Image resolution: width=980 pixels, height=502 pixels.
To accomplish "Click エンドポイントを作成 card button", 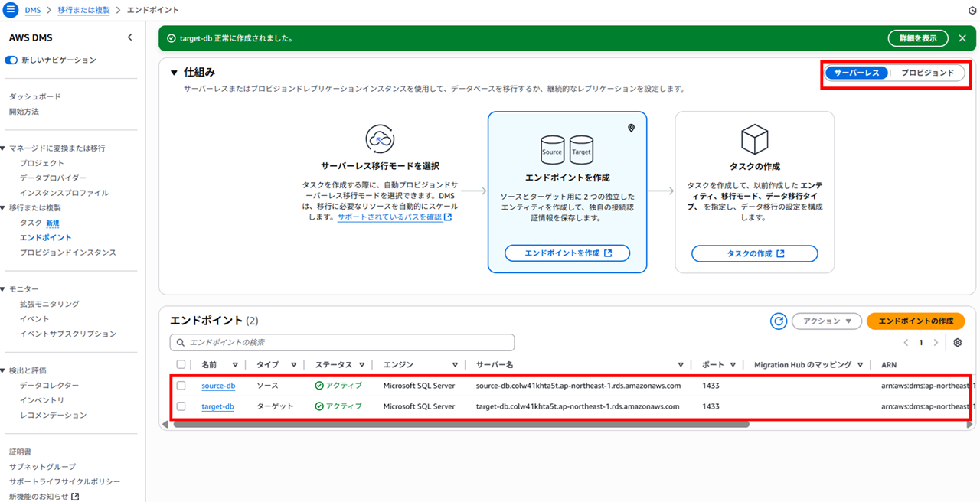I will [x=567, y=253].
